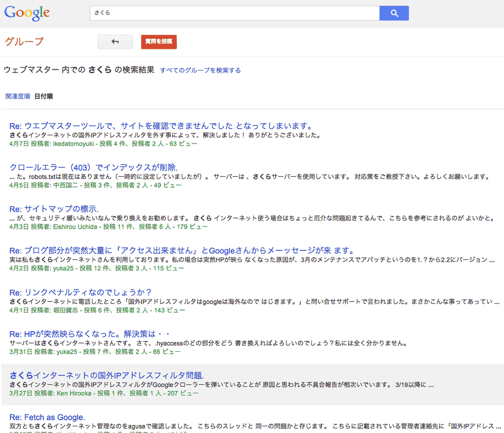Click the すべてのグループを検索する link
Viewport: 504px width, 433px height.
(200, 70)
